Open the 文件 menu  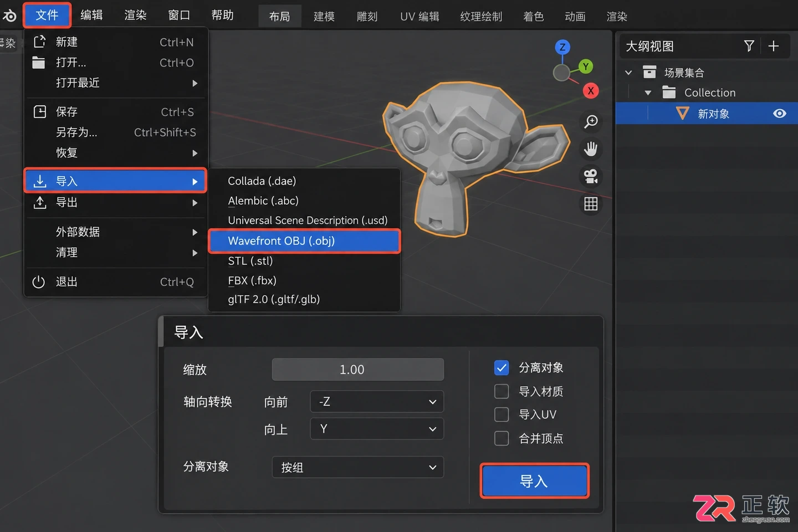coord(47,16)
